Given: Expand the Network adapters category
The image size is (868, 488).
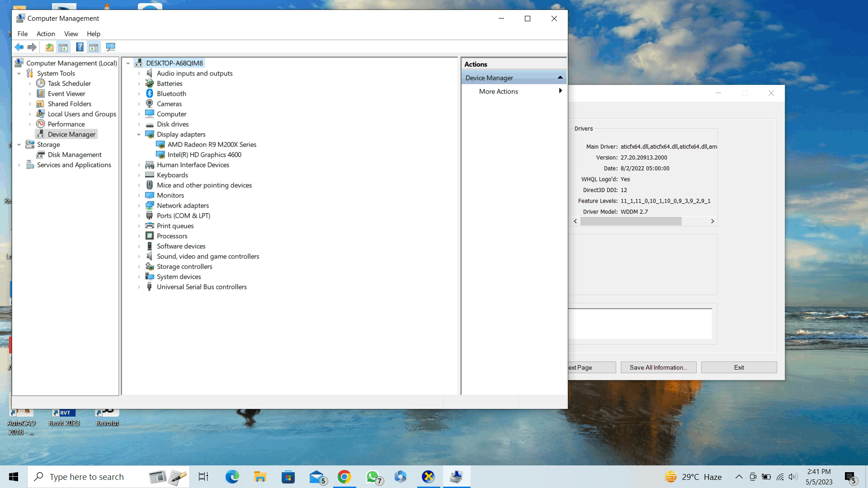Looking at the screenshot, I should coord(139,206).
